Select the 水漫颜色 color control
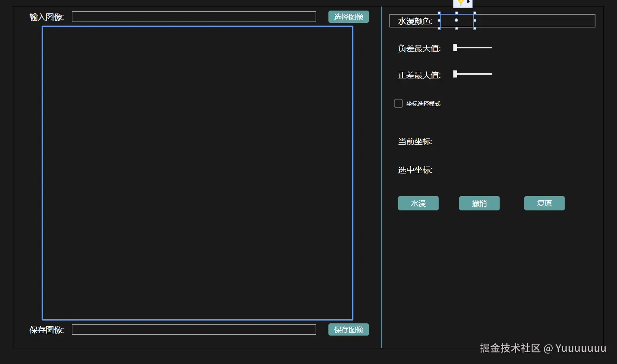 click(457, 20)
